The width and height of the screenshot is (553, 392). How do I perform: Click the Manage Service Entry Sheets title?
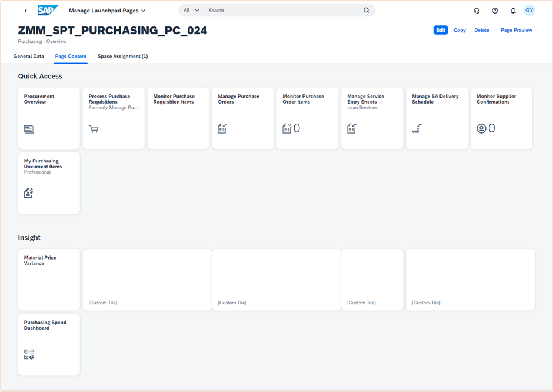click(x=365, y=99)
